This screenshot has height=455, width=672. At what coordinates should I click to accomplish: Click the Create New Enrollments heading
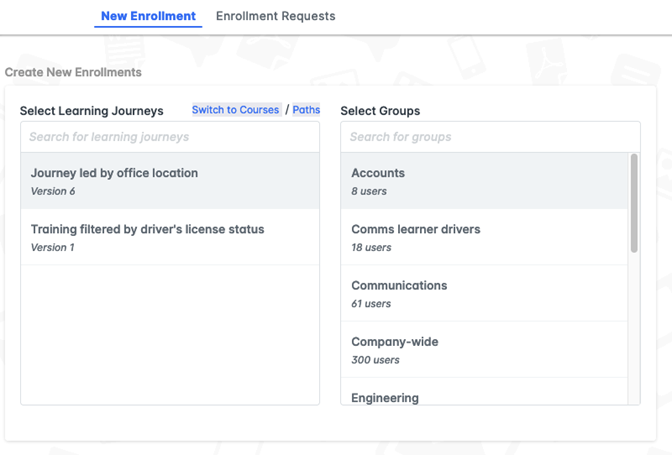coord(73,72)
